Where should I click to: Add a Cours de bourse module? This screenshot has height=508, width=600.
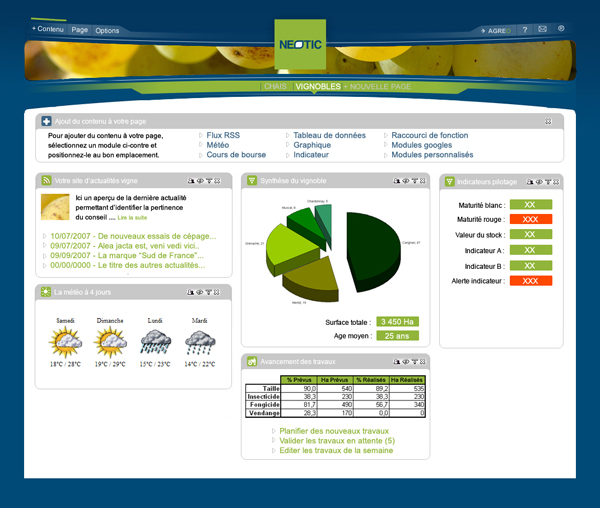coord(236,155)
